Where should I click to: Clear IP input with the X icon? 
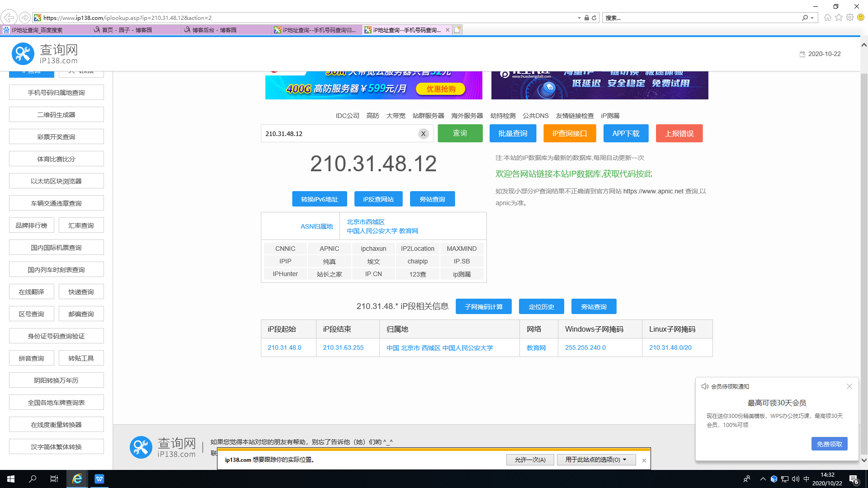coord(423,134)
